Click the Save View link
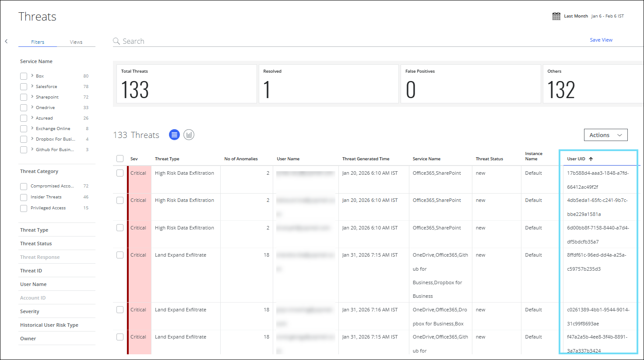 tap(601, 40)
